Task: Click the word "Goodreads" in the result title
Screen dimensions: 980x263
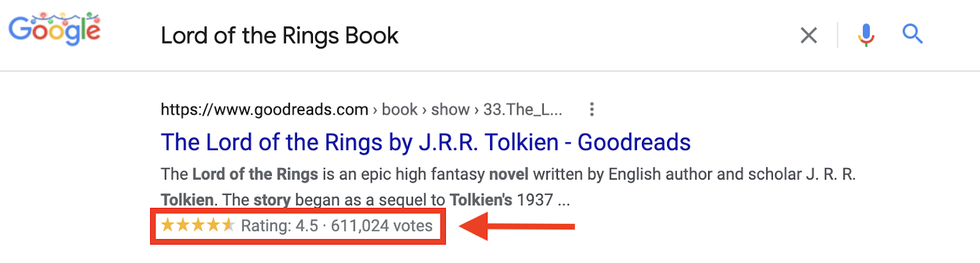Action: (634, 142)
